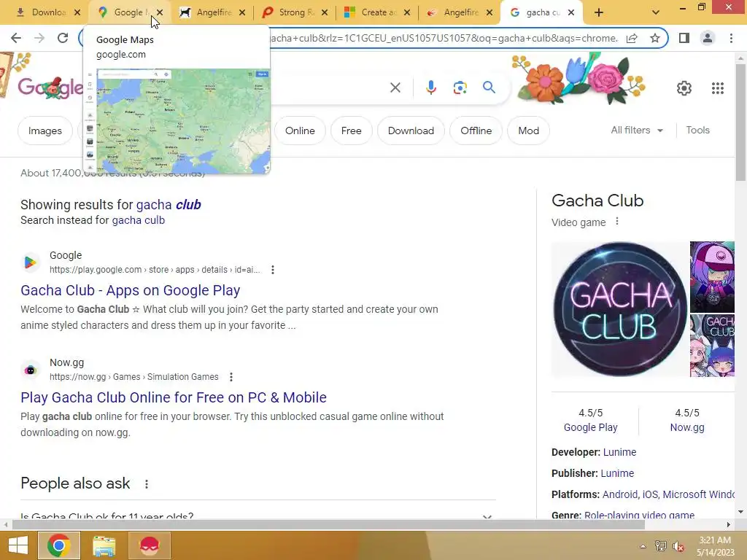Open Google quick settings gear
Viewport: 747px width, 560px height.
coord(684,88)
